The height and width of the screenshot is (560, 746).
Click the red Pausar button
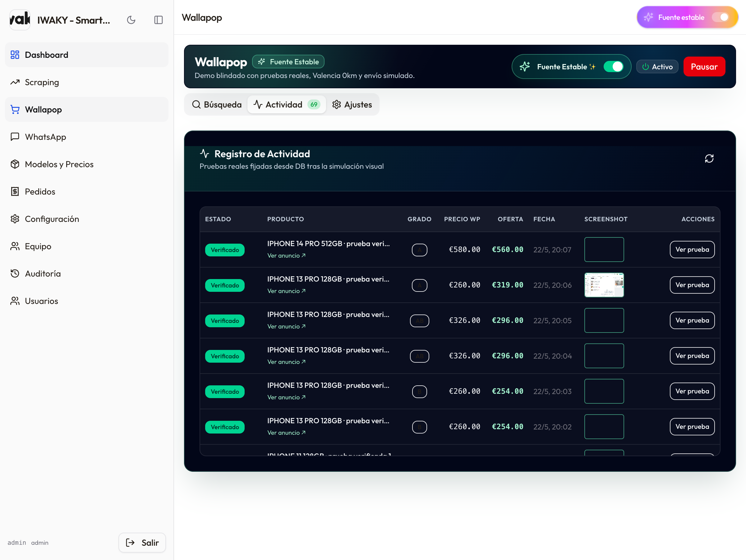tap(704, 67)
